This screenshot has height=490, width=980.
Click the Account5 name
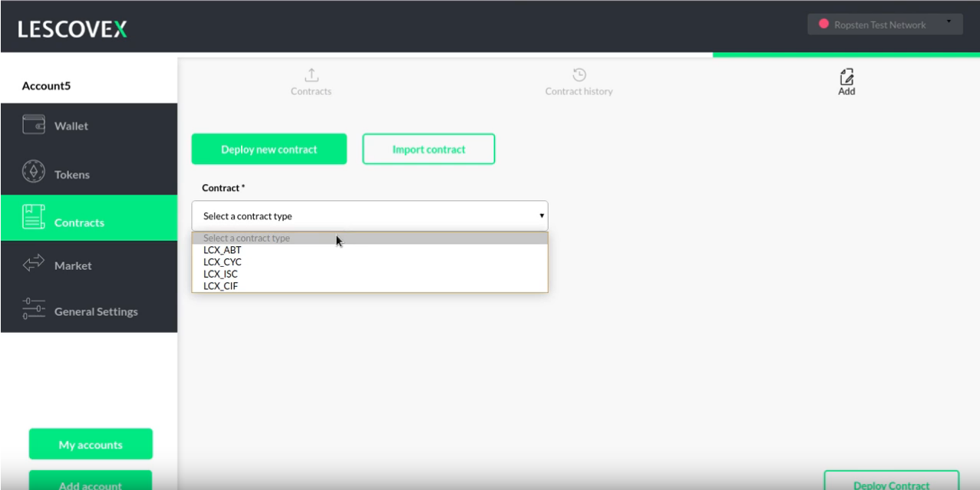pos(46,86)
